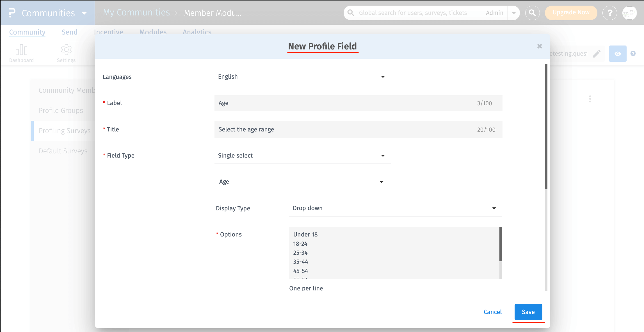Click the Save button
Screen dimensions: 644x332
coord(528,312)
